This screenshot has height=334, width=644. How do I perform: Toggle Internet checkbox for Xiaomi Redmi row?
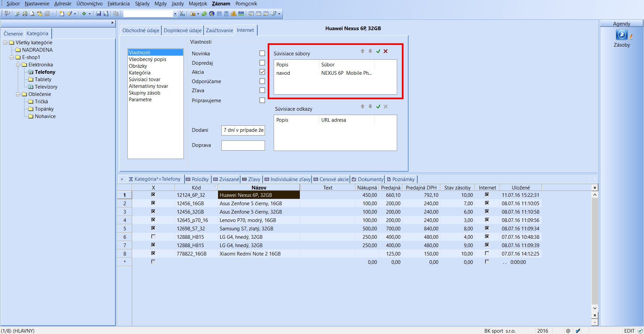487,253
